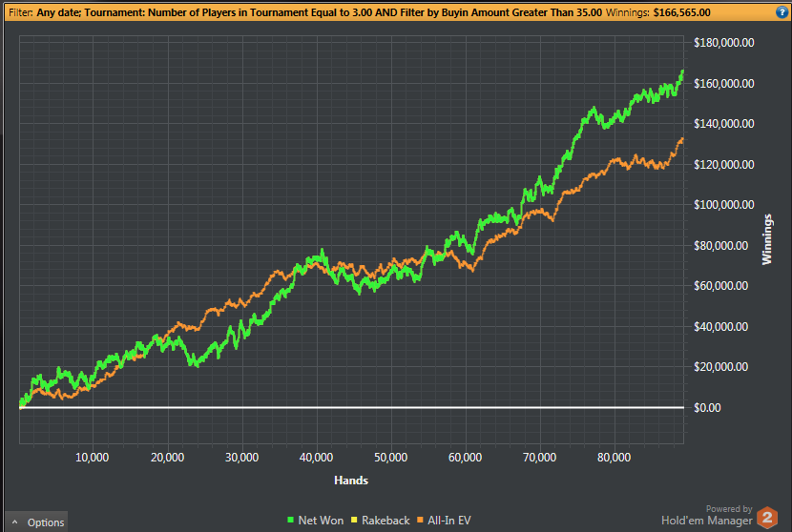The image size is (792, 532).
Task: Click the filter description text in header
Action: tap(320, 12)
